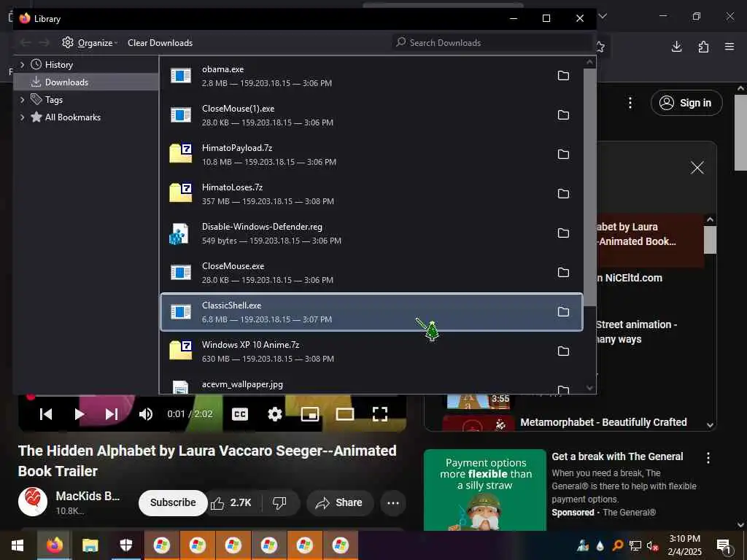Open containing folder for Disable-Windows-Defender.reg

(x=563, y=233)
